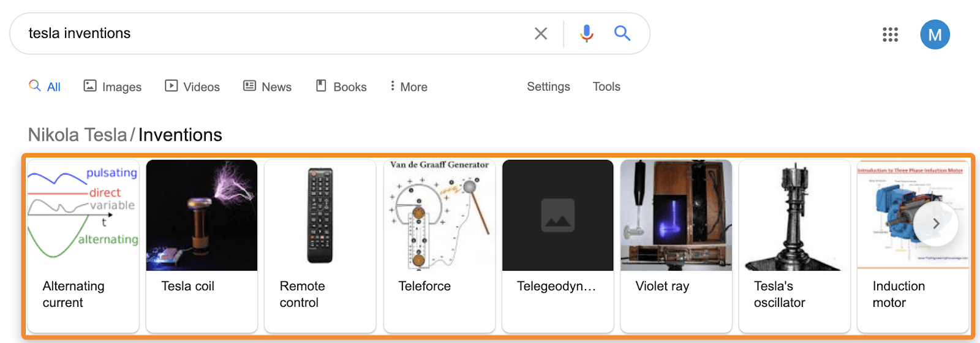The height and width of the screenshot is (343, 980).
Task: Choose the Alternating current card
Action: [x=83, y=245]
